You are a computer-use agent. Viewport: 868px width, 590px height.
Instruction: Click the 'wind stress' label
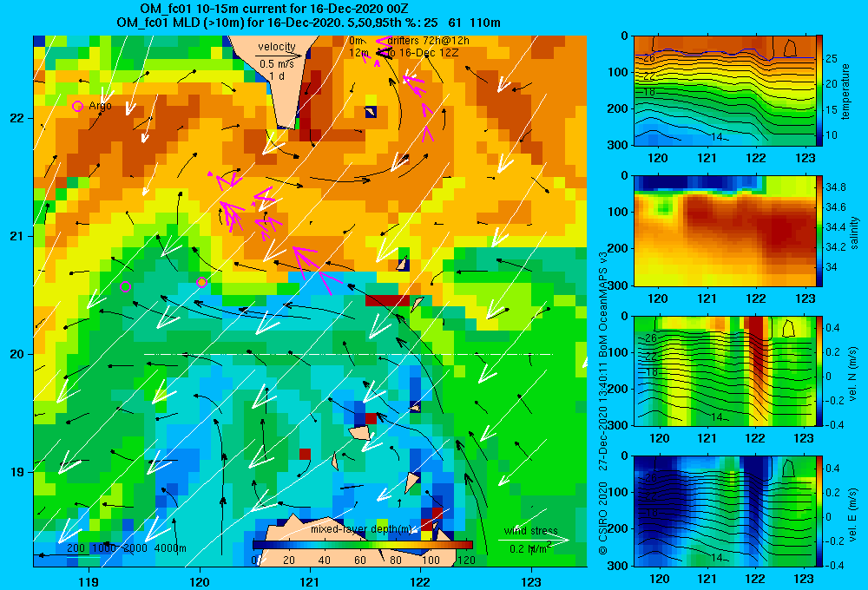click(x=530, y=530)
